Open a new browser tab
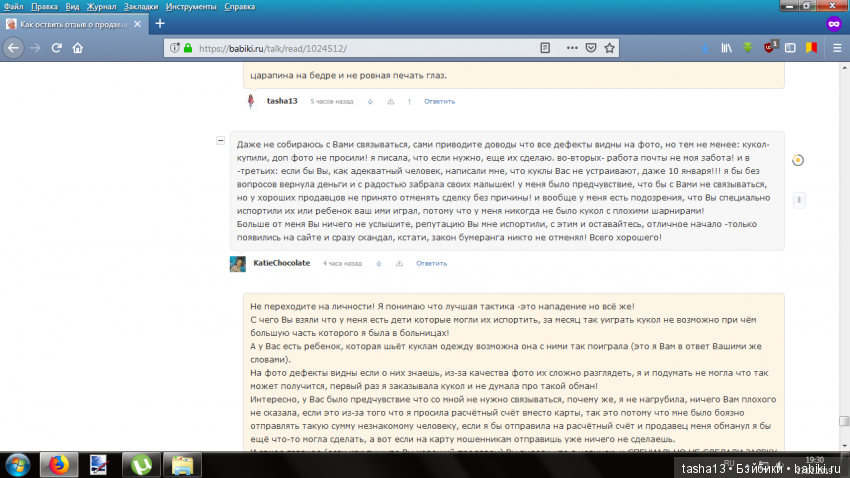The width and height of the screenshot is (850, 478). pos(159,23)
